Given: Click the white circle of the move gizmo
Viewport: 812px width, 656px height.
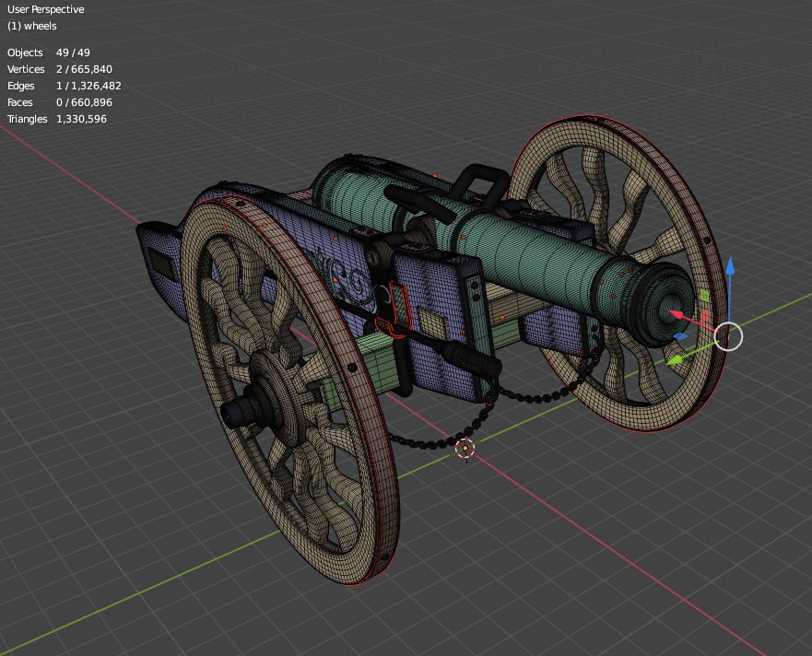Looking at the screenshot, I should coord(729,336).
